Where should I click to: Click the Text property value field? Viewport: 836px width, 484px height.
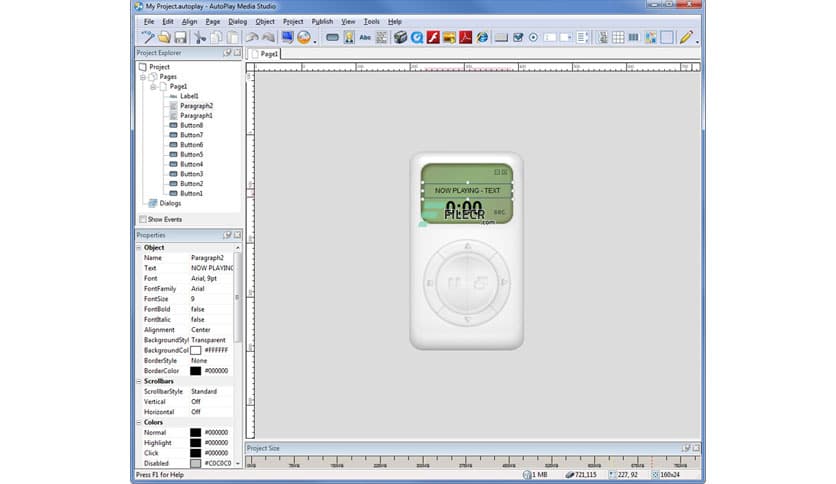pos(212,268)
